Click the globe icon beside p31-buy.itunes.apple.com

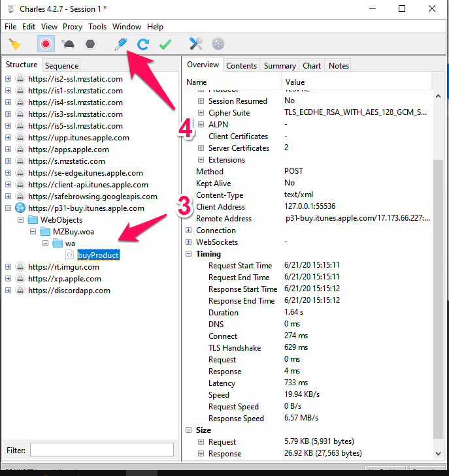tap(20, 208)
